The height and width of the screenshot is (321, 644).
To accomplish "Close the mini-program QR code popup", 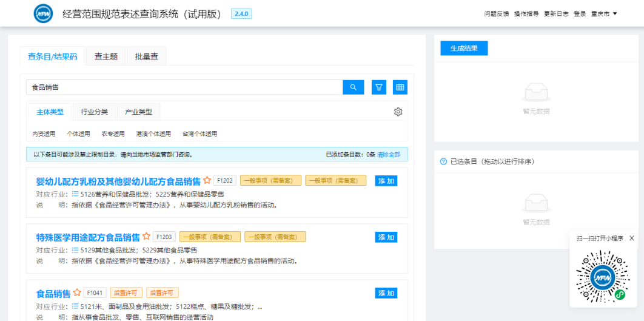I will click(x=631, y=238).
